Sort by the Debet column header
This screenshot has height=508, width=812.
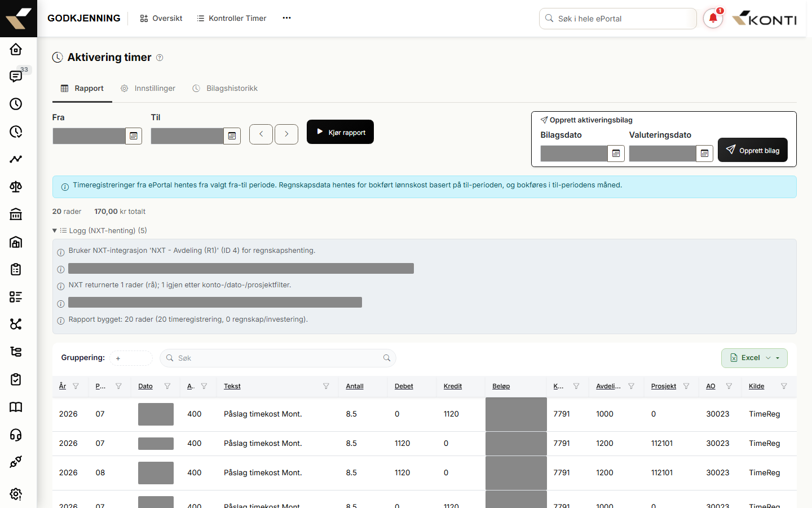(x=404, y=386)
